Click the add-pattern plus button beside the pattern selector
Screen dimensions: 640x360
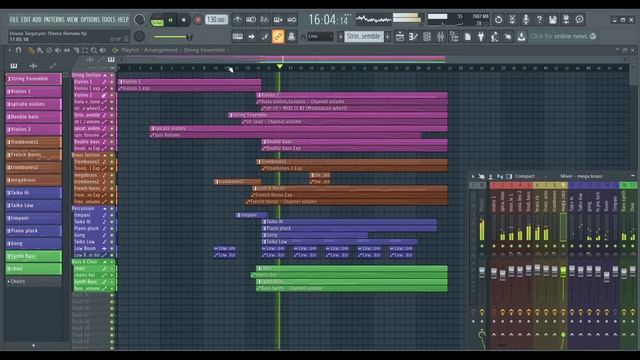(387, 37)
